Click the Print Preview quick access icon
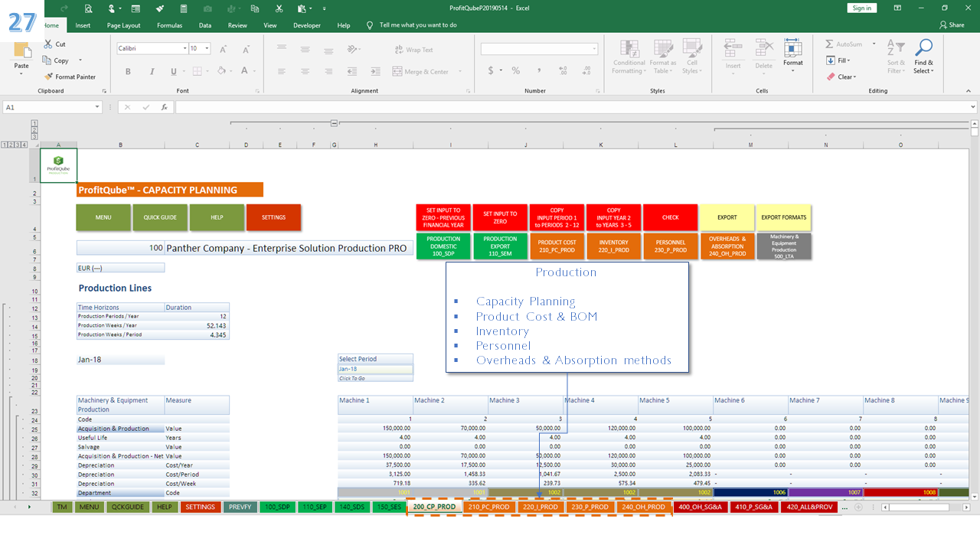 tap(89, 8)
